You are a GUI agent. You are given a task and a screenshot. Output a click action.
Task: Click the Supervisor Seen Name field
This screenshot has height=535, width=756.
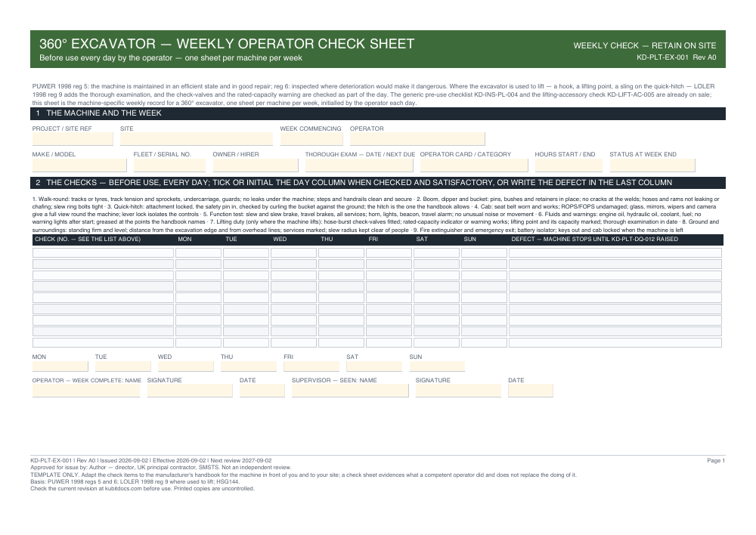click(x=350, y=391)
